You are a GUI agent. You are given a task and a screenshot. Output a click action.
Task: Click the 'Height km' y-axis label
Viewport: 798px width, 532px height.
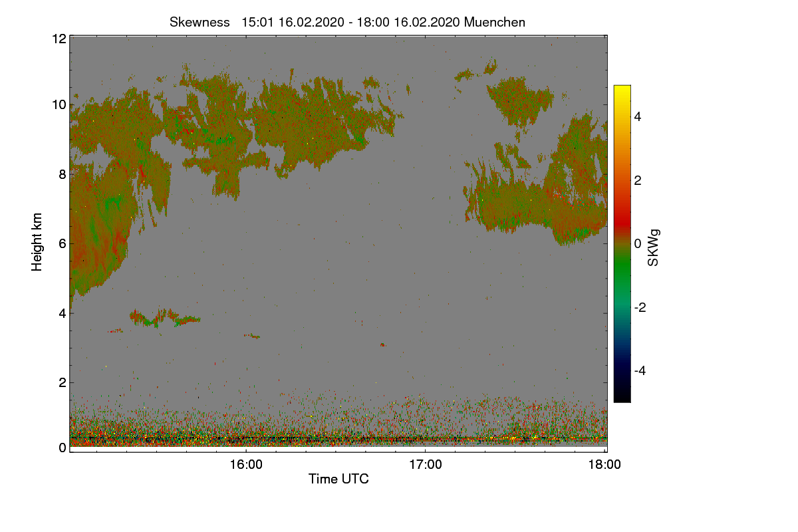tap(37, 242)
